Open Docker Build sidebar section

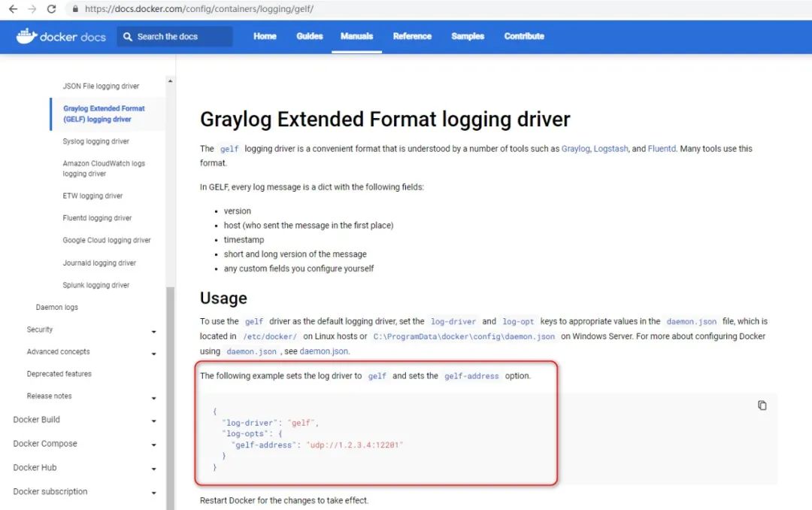click(x=36, y=419)
